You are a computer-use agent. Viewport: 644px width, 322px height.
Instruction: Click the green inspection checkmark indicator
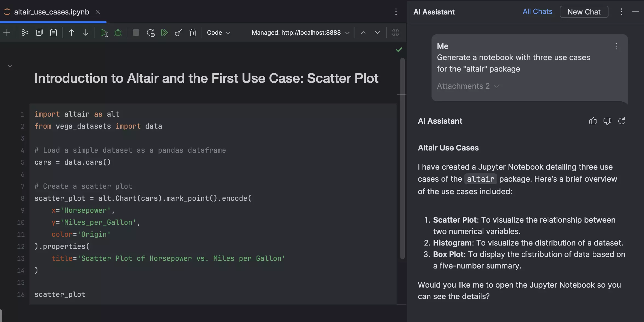399,49
